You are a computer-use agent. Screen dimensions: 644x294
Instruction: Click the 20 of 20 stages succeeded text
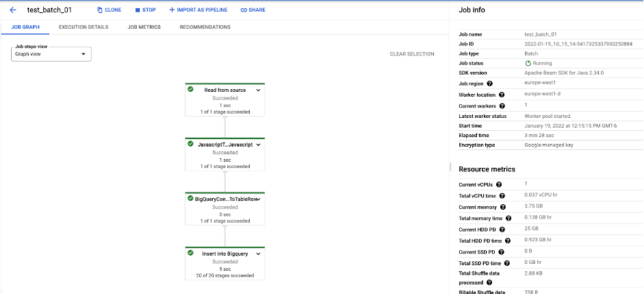pos(225,275)
